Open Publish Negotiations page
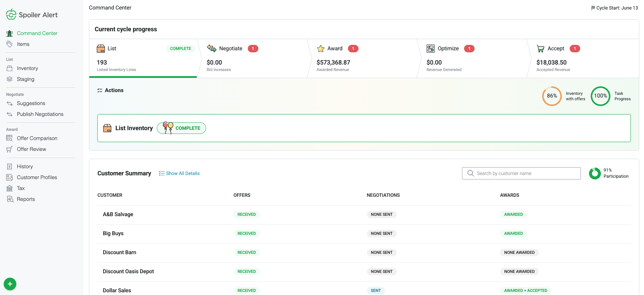Screen dimensions: 644x295 point(40,114)
